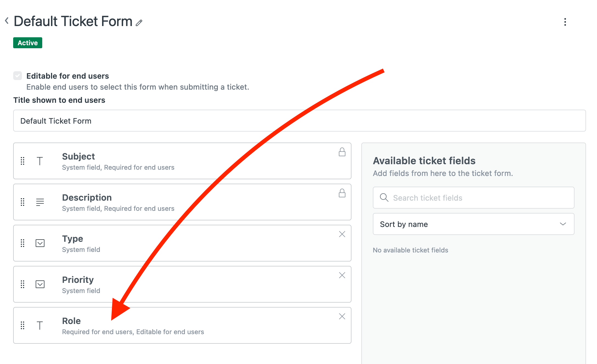Click the drag handle on the Priority field
This screenshot has width=597, height=364.
point(22,285)
